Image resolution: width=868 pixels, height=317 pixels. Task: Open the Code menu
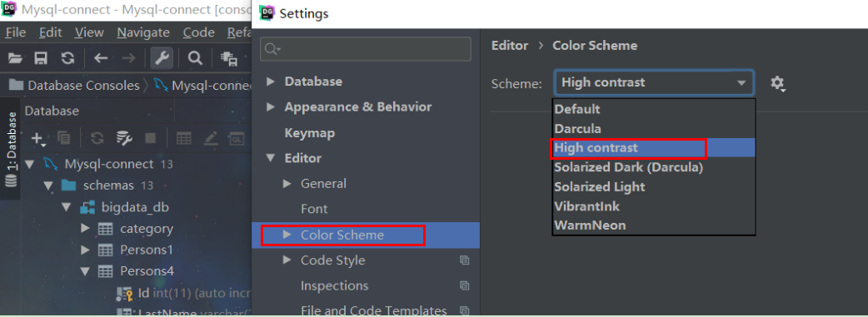(199, 32)
